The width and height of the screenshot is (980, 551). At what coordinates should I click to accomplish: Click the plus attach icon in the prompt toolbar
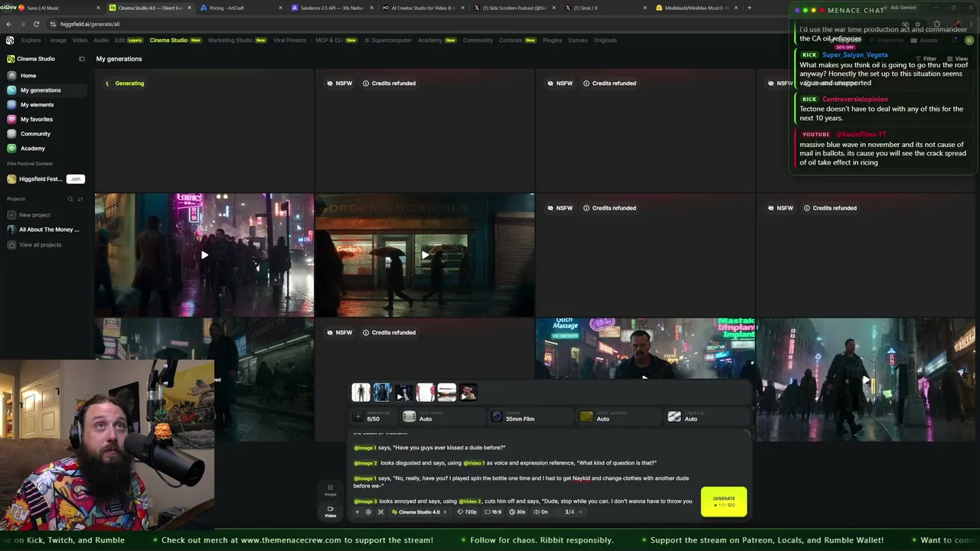[x=357, y=512]
